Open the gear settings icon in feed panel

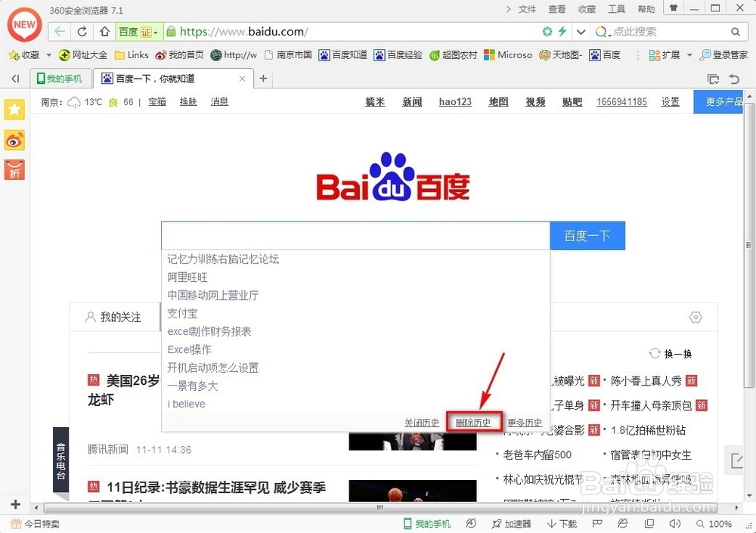click(696, 317)
